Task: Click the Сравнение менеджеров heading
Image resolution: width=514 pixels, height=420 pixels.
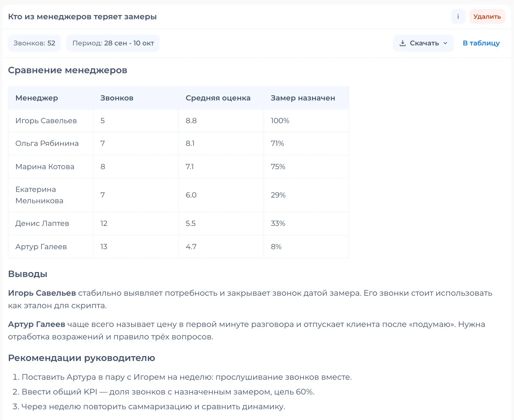Action: pos(67,70)
